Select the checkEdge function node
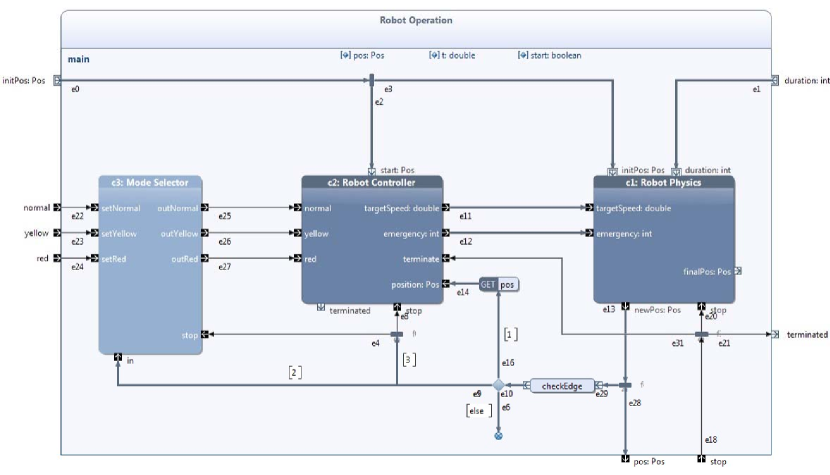 [x=562, y=386]
